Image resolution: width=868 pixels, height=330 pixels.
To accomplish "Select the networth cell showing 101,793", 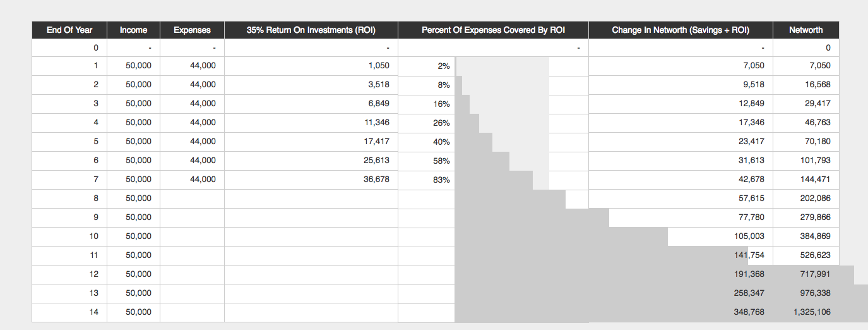I will coord(814,161).
